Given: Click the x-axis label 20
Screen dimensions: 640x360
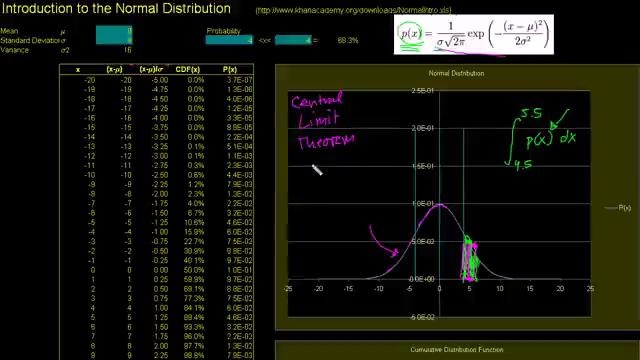Looking at the screenshot, I should pyautogui.click(x=560, y=289).
